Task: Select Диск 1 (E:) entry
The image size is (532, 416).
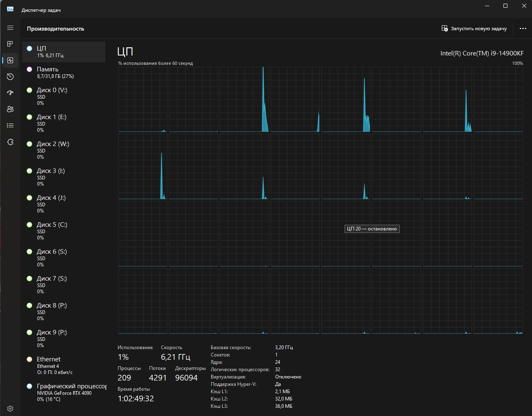Action: (63, 123)
